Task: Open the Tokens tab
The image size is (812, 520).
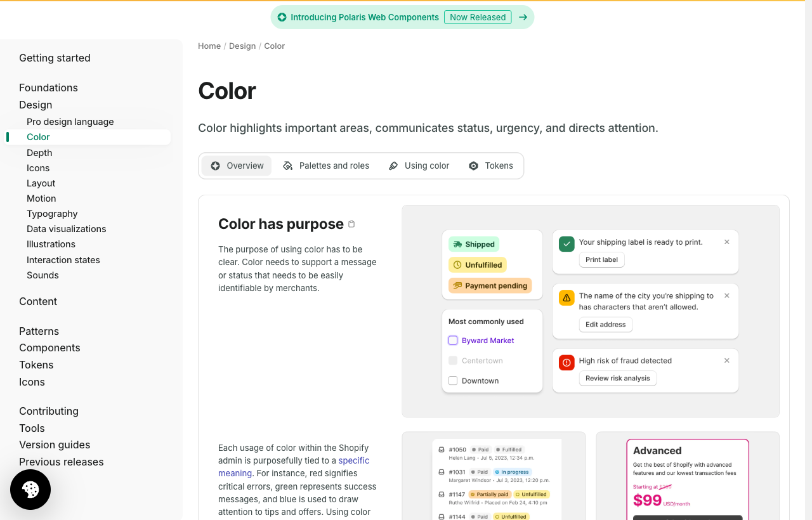Action: coord(490,166)
